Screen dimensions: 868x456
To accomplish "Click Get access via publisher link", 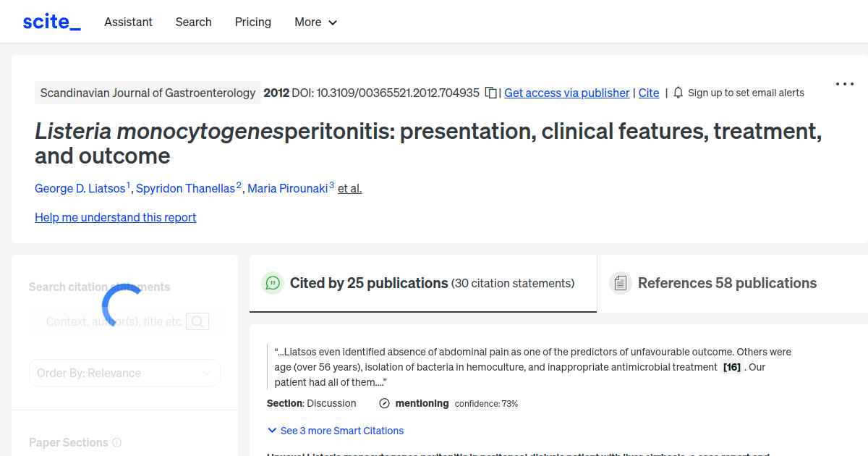I will (x=566, y=93).
